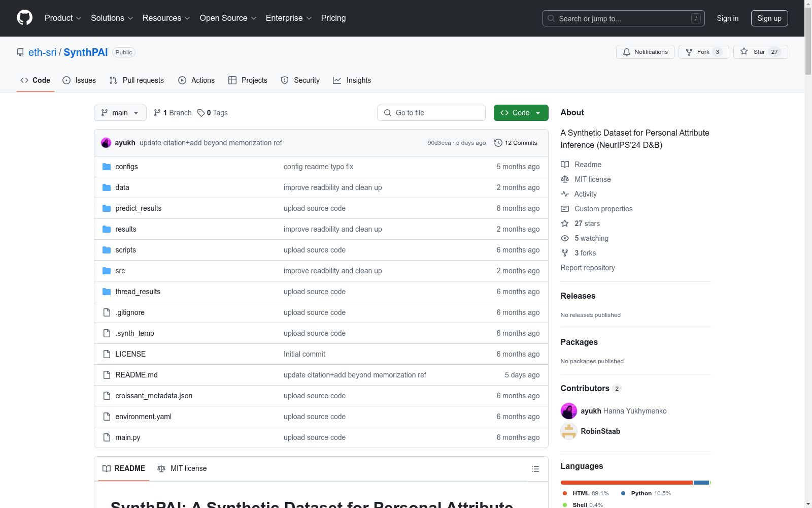812x508 pixels.
Task: Click the Search or jump to field
Action: click(x=623, y=18)
